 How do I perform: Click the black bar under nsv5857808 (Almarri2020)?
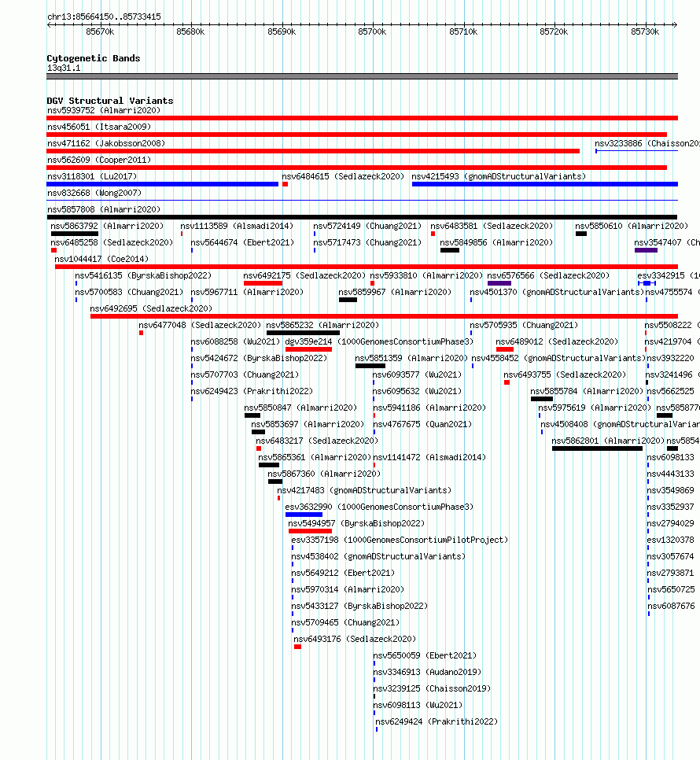coord(362,217)
